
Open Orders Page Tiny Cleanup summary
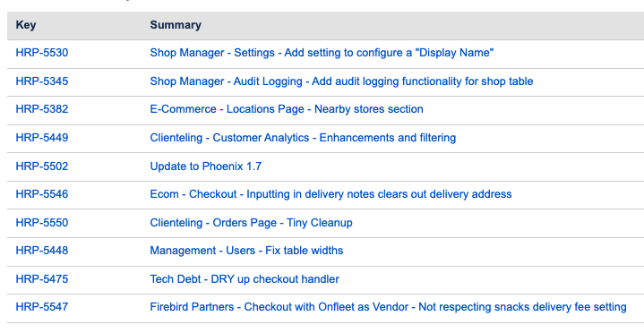251,223
